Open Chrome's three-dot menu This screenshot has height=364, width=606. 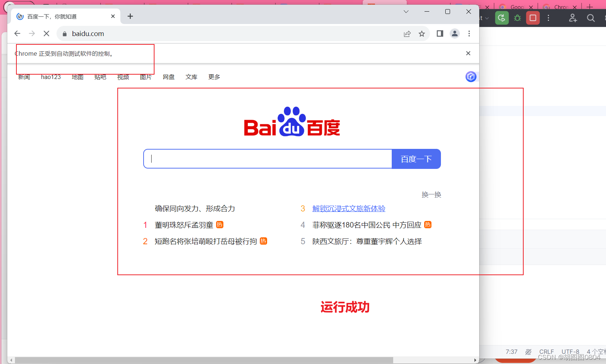coord(469,33)
